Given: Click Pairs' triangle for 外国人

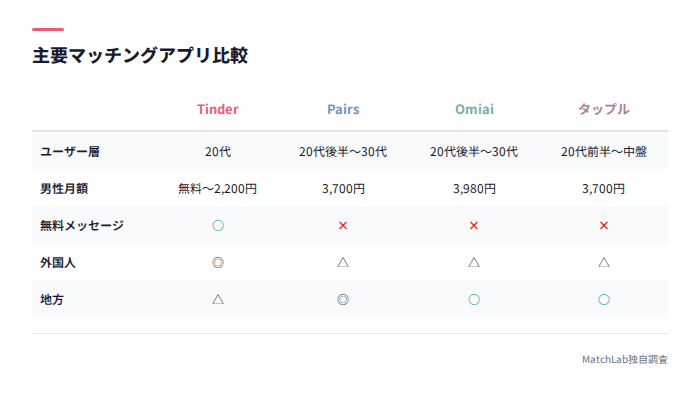Looking at the screenshot, I should coord(343,262).
